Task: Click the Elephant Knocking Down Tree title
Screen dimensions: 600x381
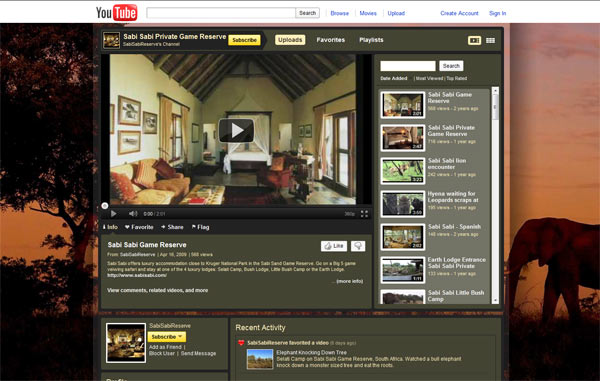Action: (x=311, y=352)
